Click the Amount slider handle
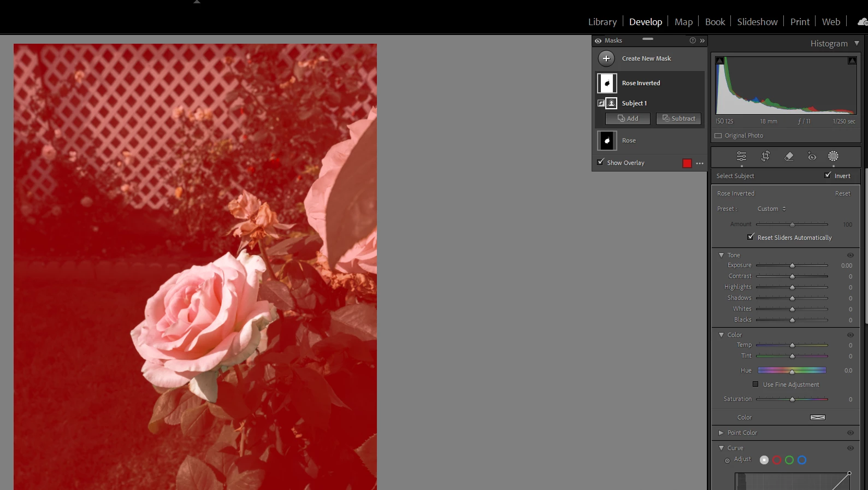868x490 pixels. 792,225
